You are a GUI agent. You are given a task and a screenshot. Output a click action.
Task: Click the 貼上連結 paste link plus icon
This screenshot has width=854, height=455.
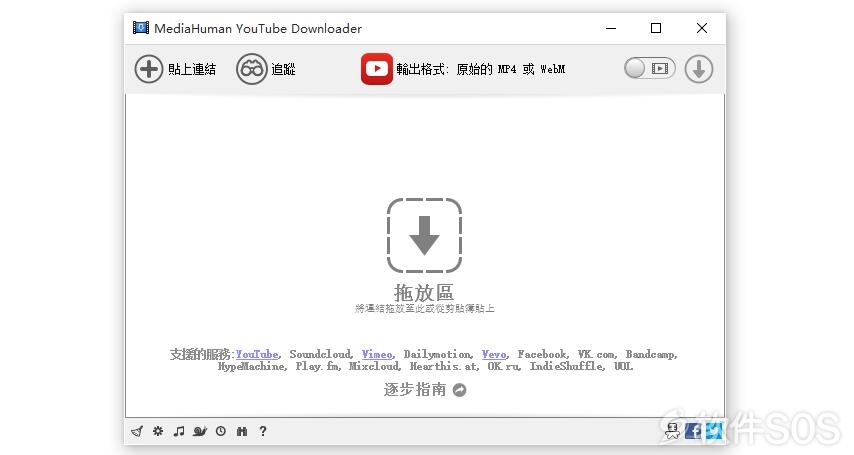click(x=149, y=69)
